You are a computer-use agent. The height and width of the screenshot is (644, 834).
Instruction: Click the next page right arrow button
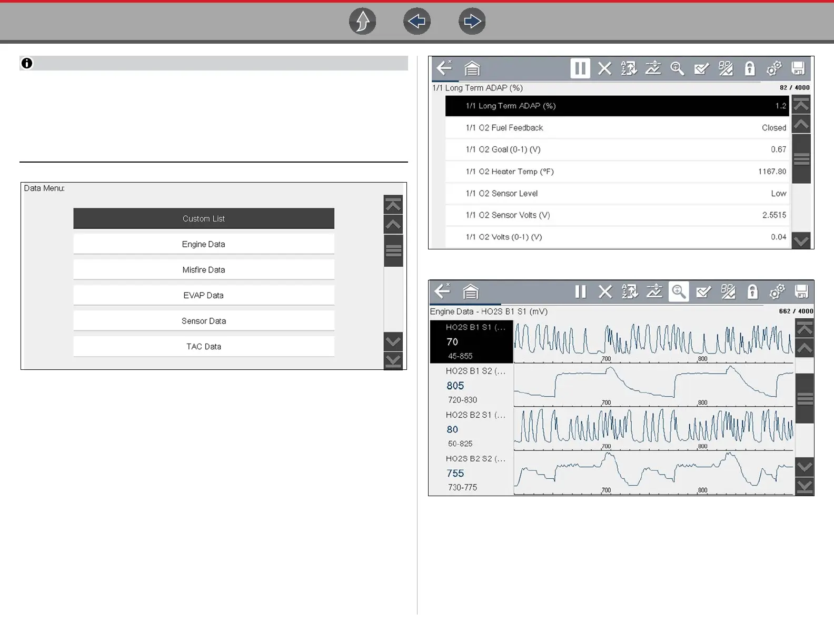472,22
